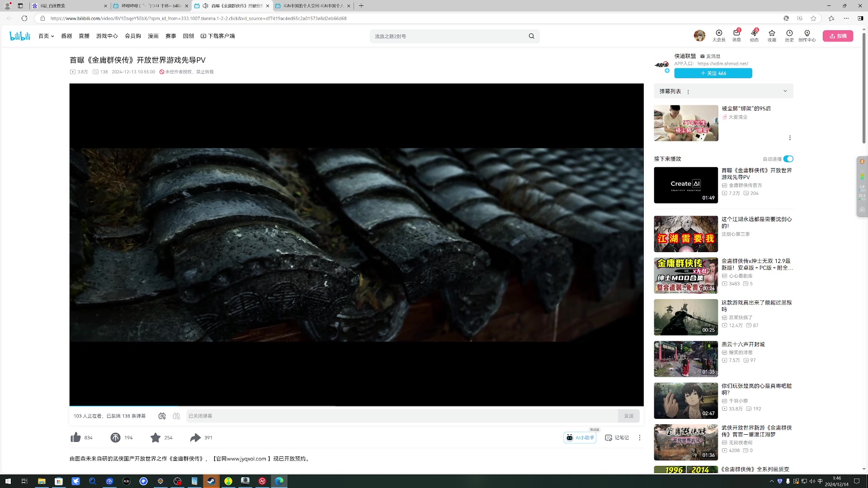Open 漫画 in navigation
This screenshot has width=868, height=488.
point(153,36)
